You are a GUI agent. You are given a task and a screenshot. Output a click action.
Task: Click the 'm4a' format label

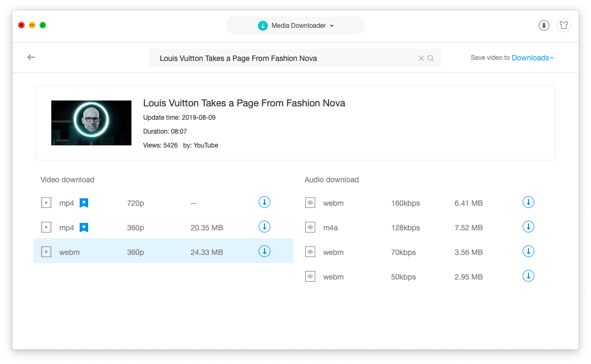click(331, 228)
